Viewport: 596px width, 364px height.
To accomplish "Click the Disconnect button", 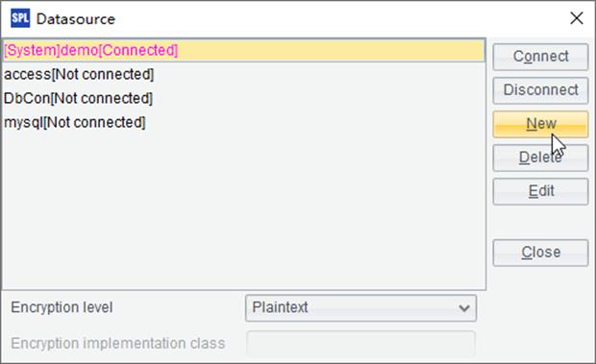I will (x=540, y=90).
